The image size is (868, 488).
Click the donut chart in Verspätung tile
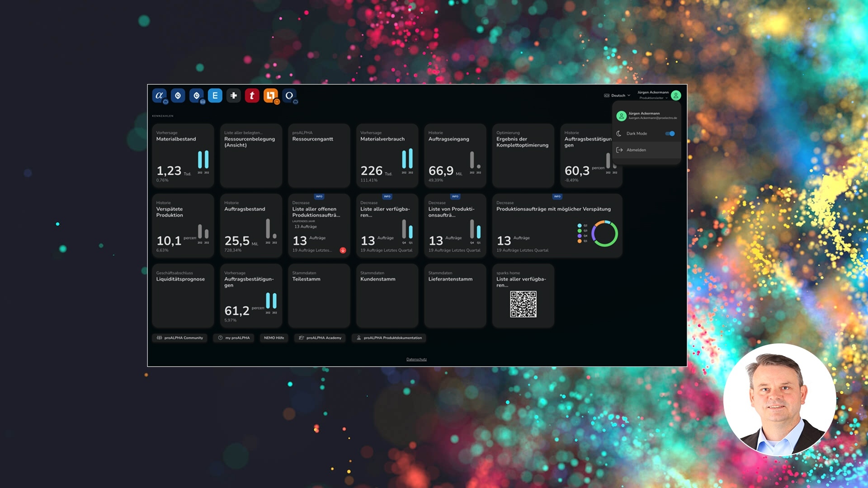[604, 234]
